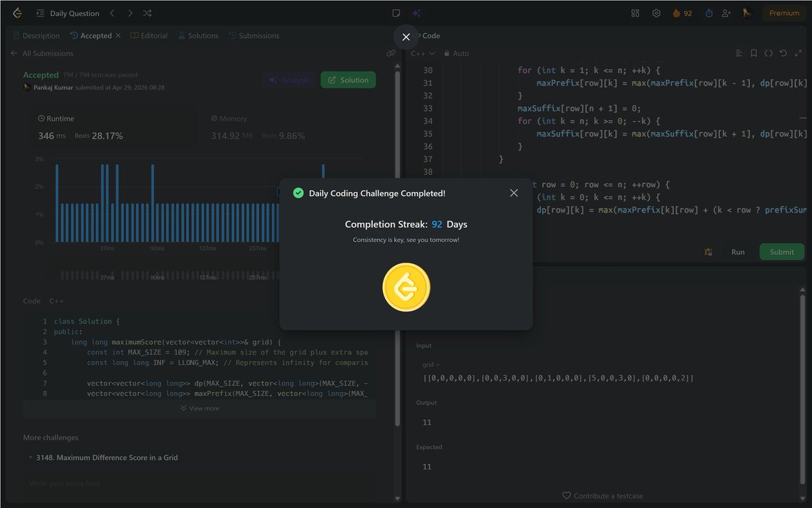Dismiss overlay with the round X button
812x508 pixels.
406,37
